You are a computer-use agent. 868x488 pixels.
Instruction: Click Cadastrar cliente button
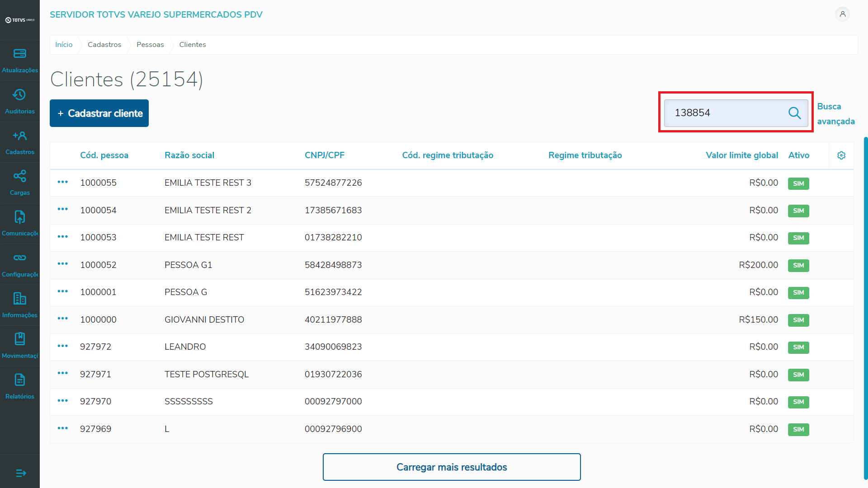tap(99, 113)
